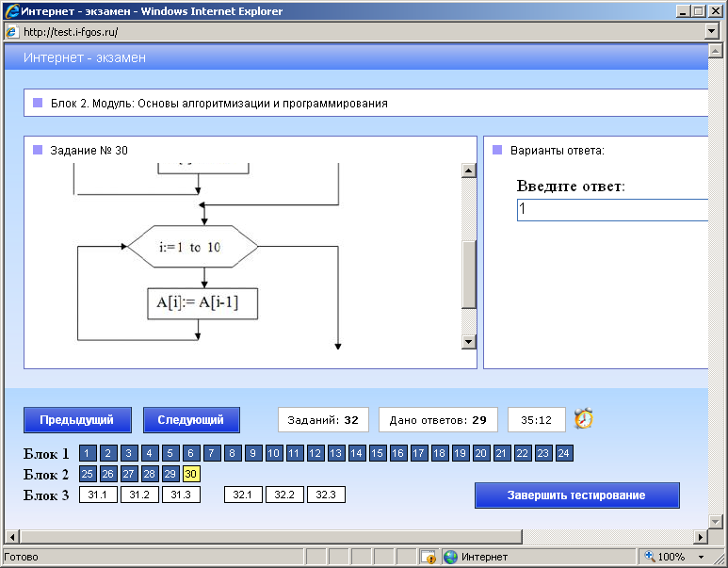
Task: Click the Internet Explorer logo in the title bar
Action: pos(11,11)
